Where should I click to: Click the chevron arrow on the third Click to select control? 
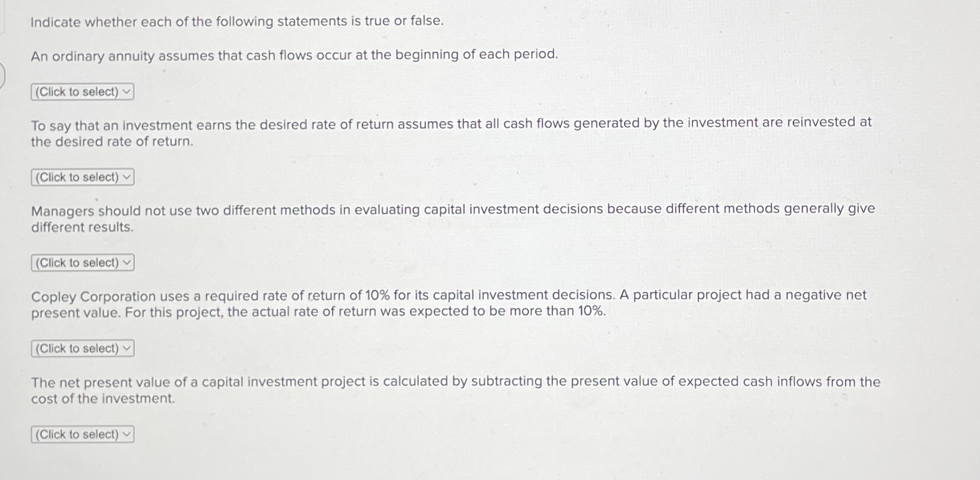pyautogui.click(x=127, y=262)
